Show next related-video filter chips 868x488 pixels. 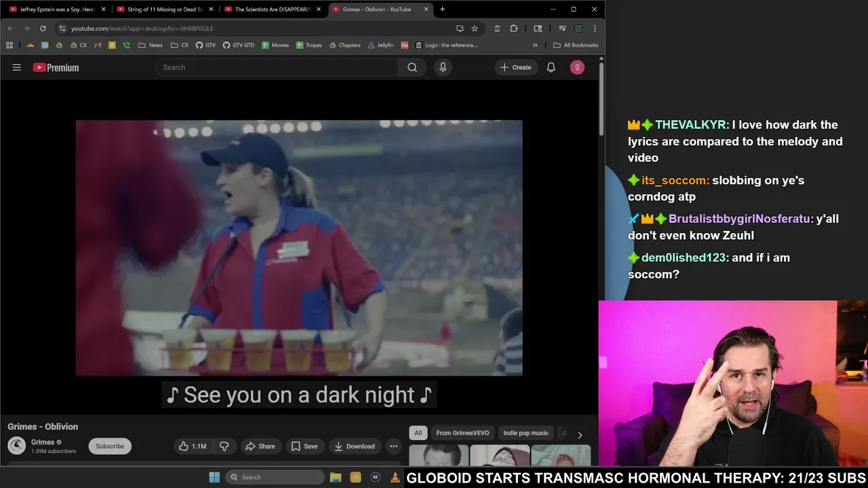(580, 435)
